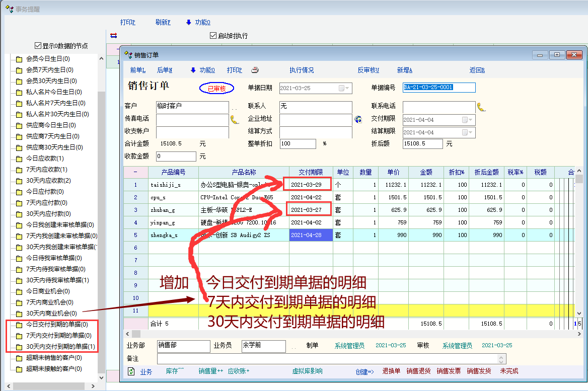Click 执行情况 in the order toolbar

[302, 70]
